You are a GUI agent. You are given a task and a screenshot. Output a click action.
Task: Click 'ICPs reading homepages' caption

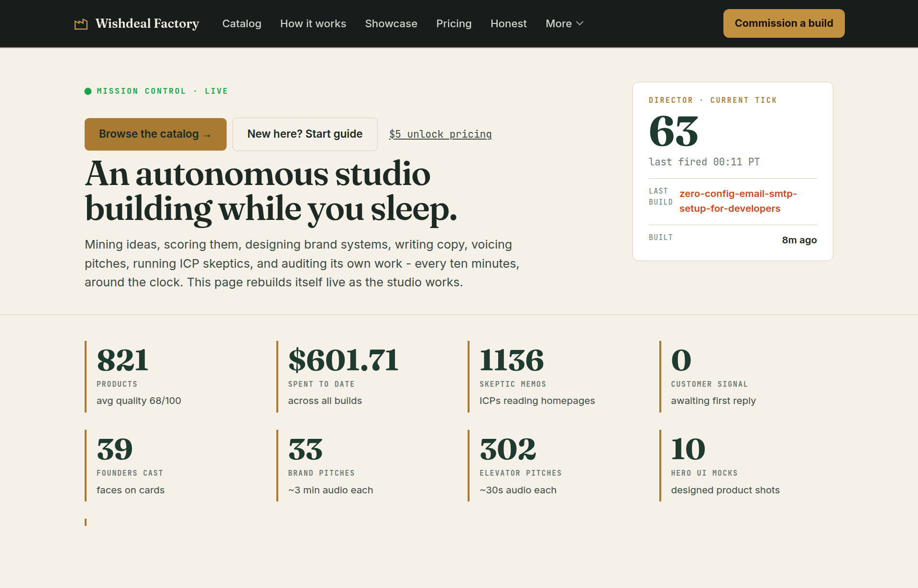pyautogui.click(x=537, y=401)
